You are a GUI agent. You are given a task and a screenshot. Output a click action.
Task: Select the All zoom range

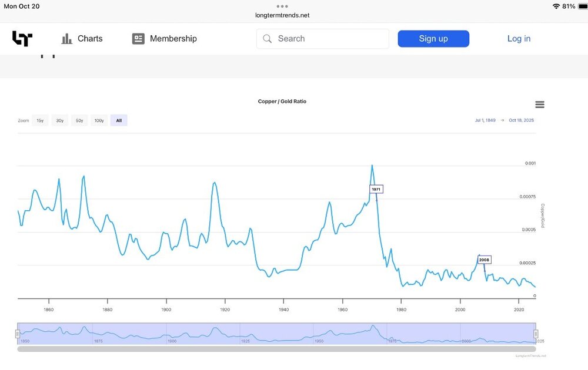point(119,120)
